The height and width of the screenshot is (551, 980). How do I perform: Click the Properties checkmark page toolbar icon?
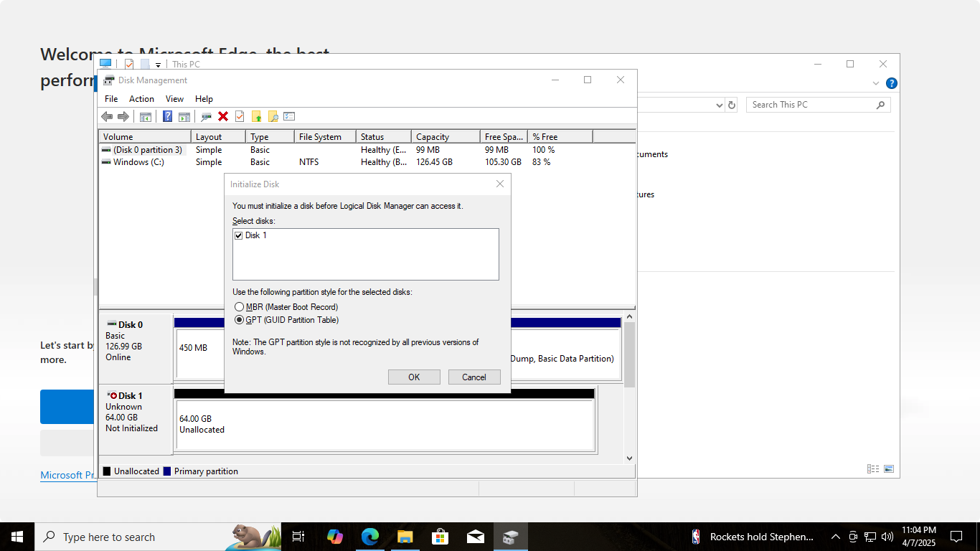240,116
